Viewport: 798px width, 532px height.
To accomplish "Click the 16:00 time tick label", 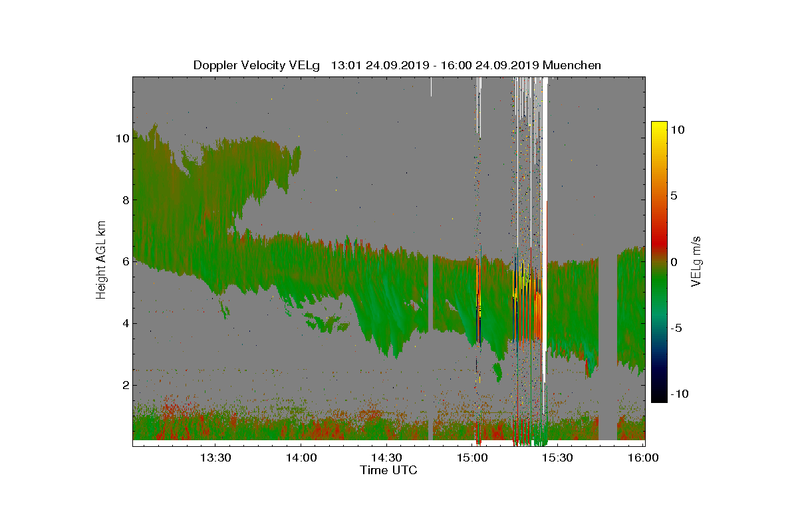I will click(644, 458).
